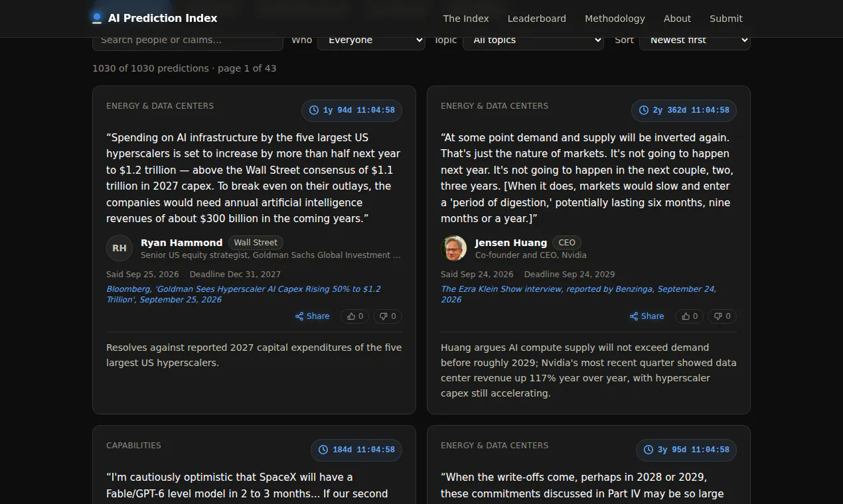
Task: Click the 1y 94d countdown badge
Action: tap(352, 110)
